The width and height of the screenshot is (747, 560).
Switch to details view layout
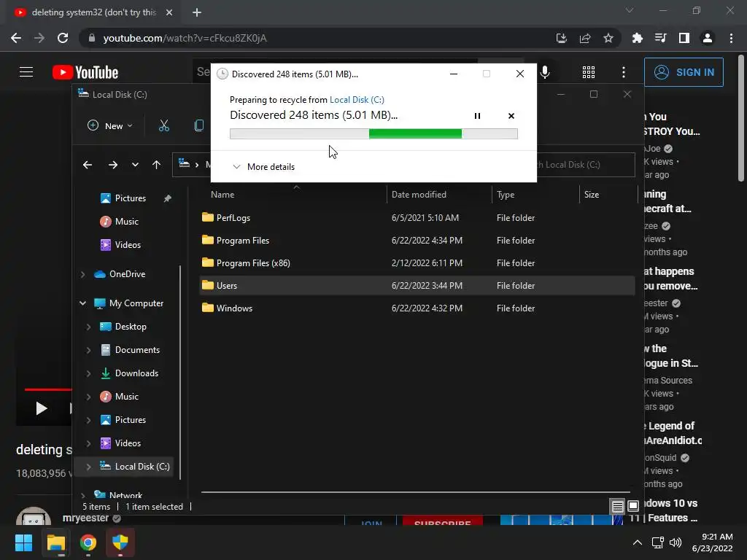pos(617,506)
